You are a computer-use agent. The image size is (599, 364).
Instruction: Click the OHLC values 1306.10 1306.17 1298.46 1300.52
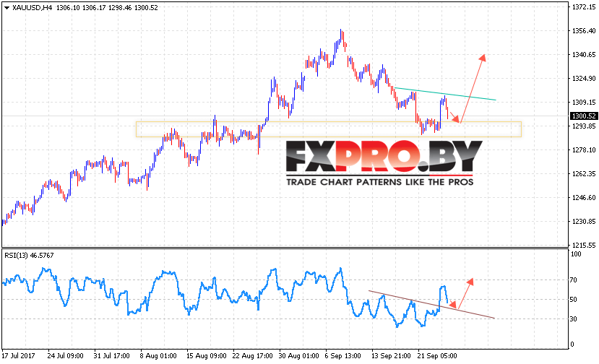coord(107,8)
